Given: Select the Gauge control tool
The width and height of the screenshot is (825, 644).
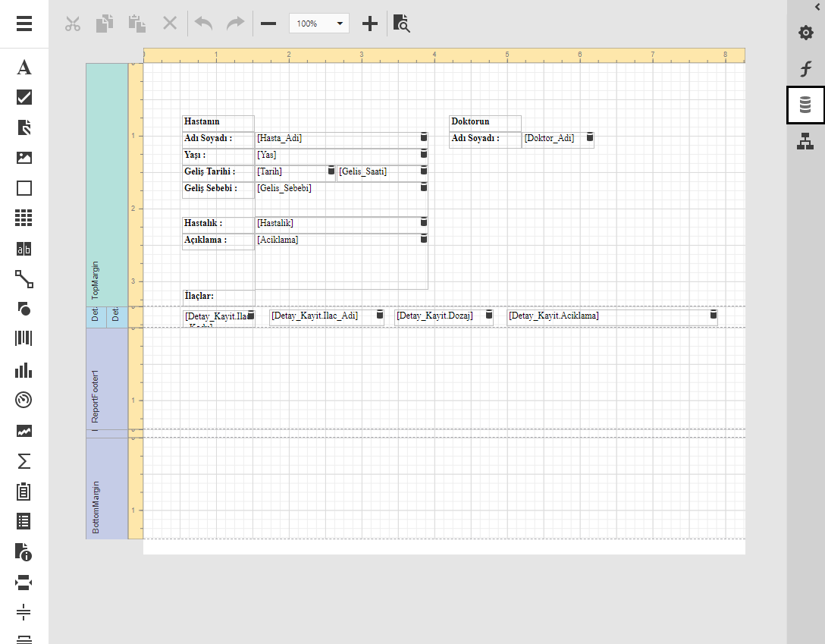Looking at the screenshot, I should tap(24, 400).
